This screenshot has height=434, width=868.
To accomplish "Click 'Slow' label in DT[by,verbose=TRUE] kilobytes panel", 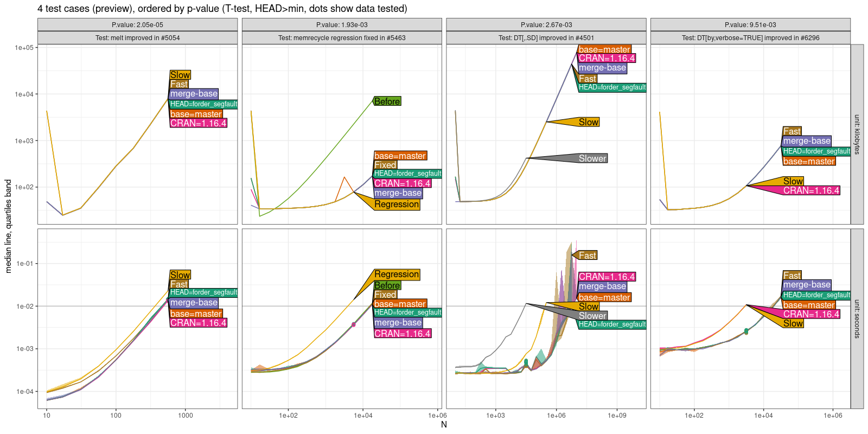I will click(x=793, y=181).
